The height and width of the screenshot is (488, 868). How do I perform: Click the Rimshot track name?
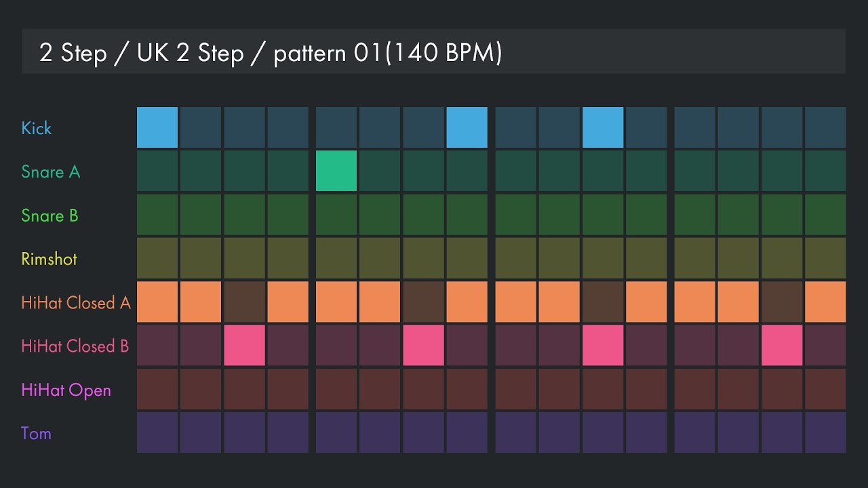tap(49, 259)
